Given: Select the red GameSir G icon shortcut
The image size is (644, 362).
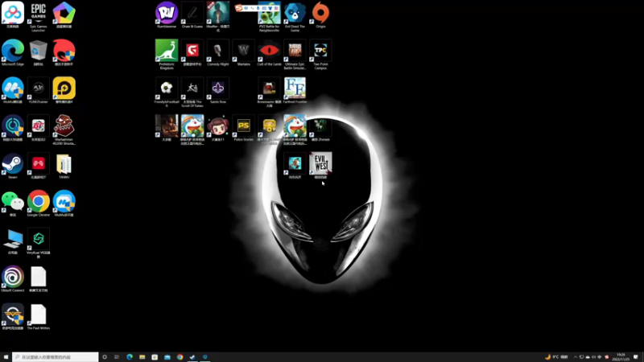Looking at the screenshot, I should (x=192, y=51).
